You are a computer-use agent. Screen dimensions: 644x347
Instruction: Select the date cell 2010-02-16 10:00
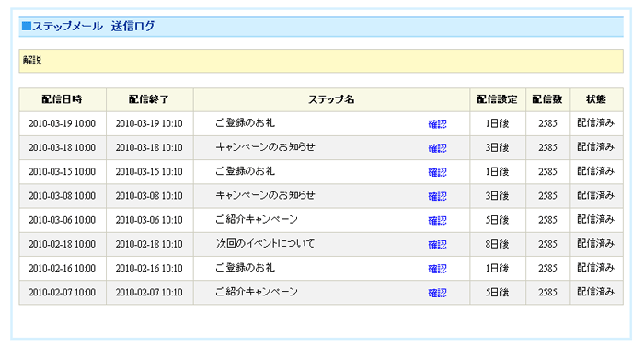pos(62,269)
